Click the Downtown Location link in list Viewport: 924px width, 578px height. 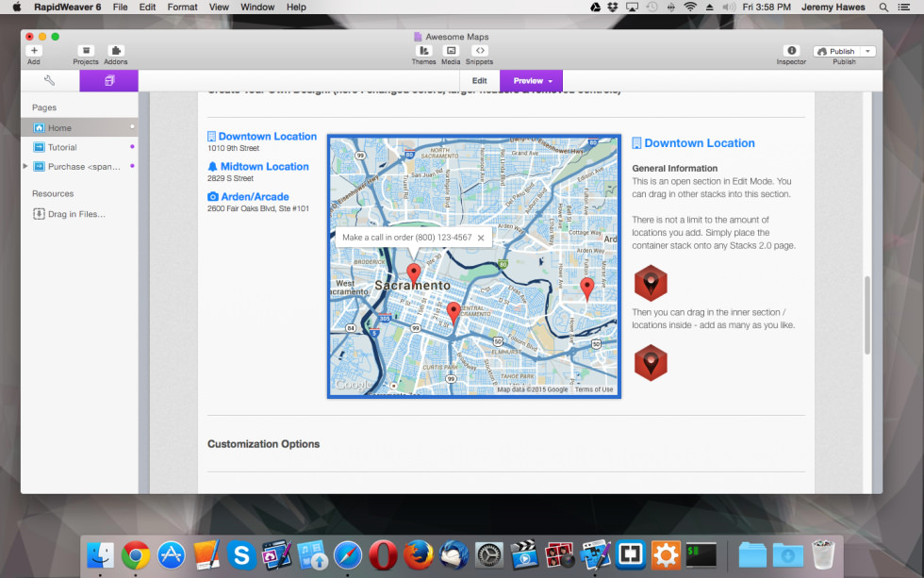click(x=268, y=136)
